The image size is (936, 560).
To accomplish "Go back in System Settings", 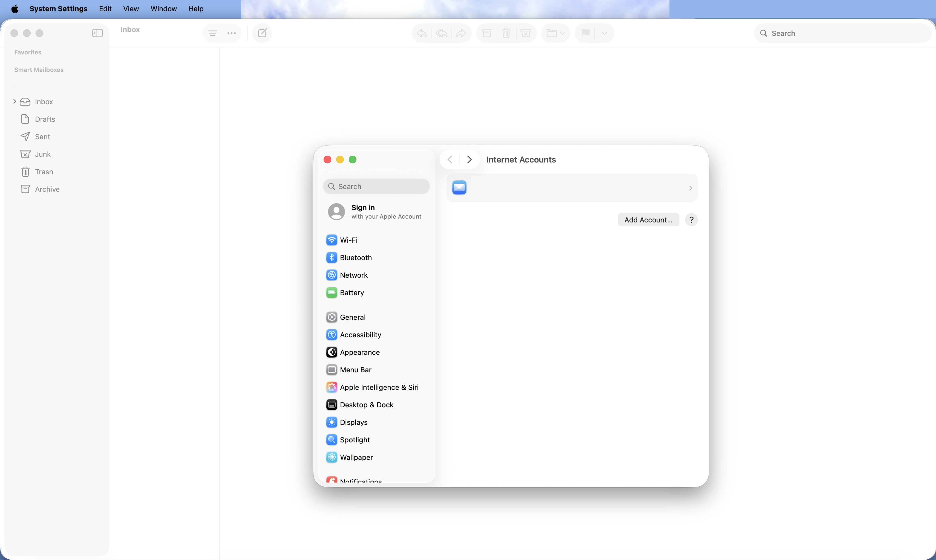I will (x=450, y=159).
